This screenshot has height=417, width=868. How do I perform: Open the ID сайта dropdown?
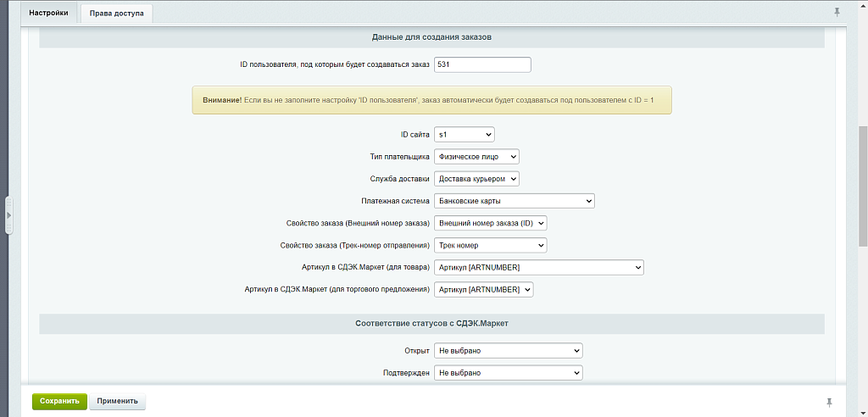pyautogui.click(x=464, y=135)
